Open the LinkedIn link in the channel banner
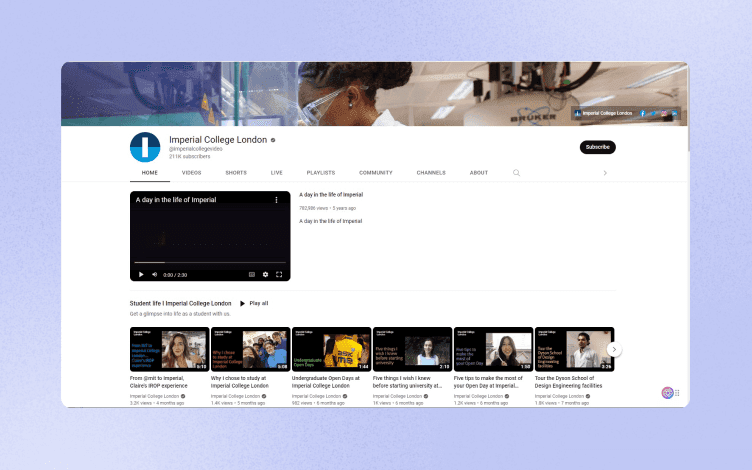The image size is (752, 470). (674, 114)
